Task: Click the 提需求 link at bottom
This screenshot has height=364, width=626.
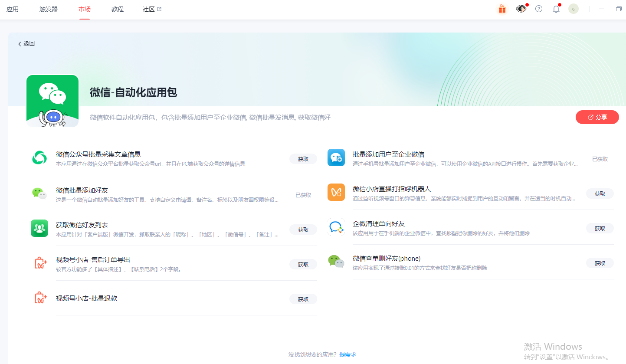Action: coord(348,354)
